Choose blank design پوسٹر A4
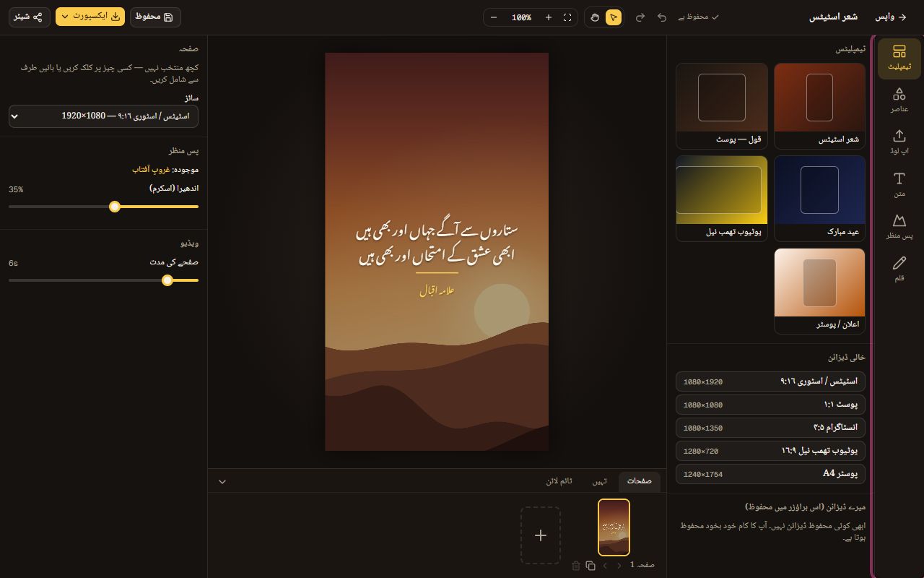Screen dimensions: 924x578 point(771,474)
